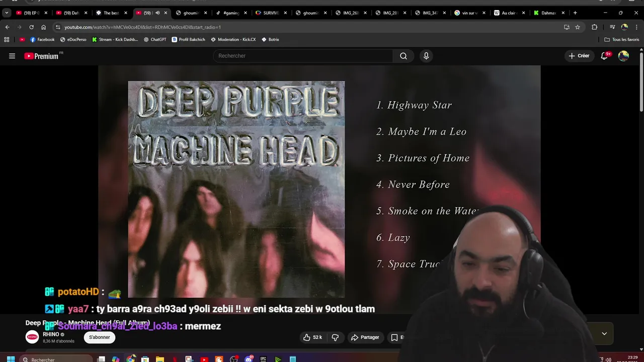This screenshot has height=362, width=644.
Task: Click the 'S'abonner' subscribe button
Action: click(x=100, y=337)
